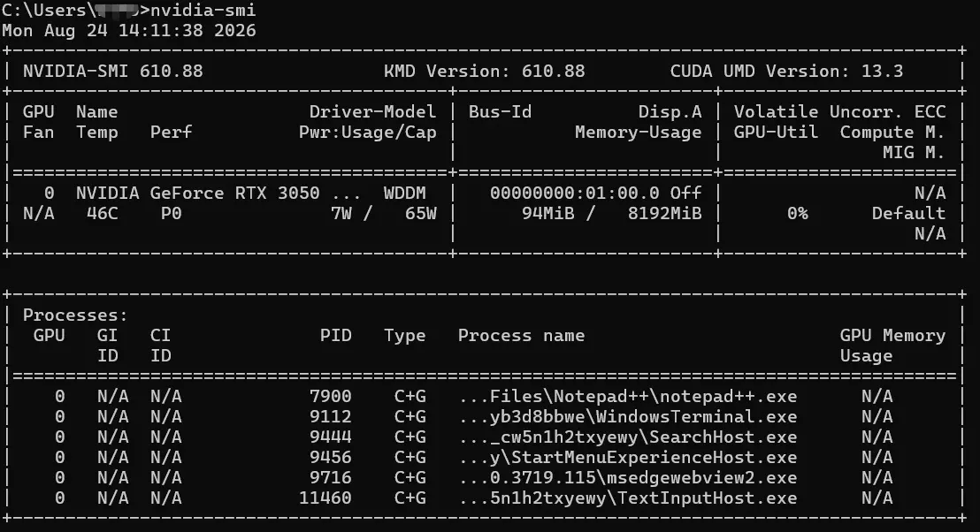This screenshot has height=532, width=980.
Task: Click the Disp.A column header
Action: (670, 111)
